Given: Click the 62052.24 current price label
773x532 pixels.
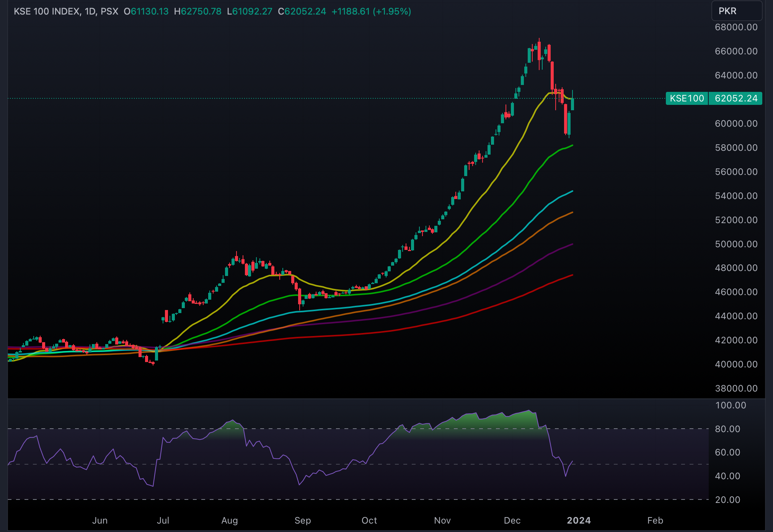Looking at the screenshot, I should coord(735,98).
